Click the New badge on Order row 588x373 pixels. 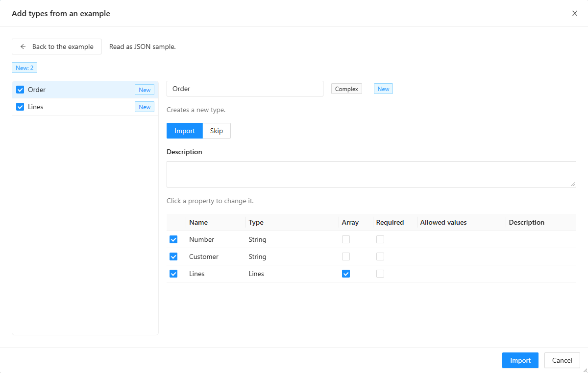pyautogui.click(x=145, y=90)
